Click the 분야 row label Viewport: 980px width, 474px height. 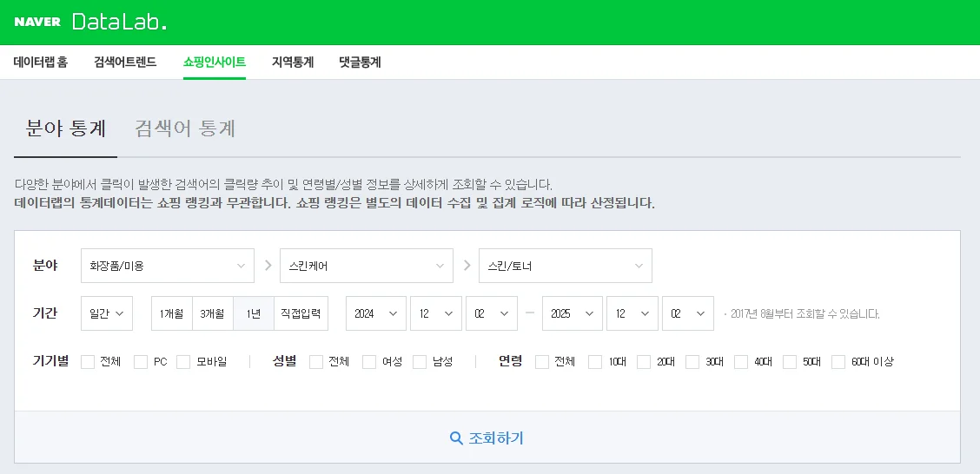click(x=45, y=266)
